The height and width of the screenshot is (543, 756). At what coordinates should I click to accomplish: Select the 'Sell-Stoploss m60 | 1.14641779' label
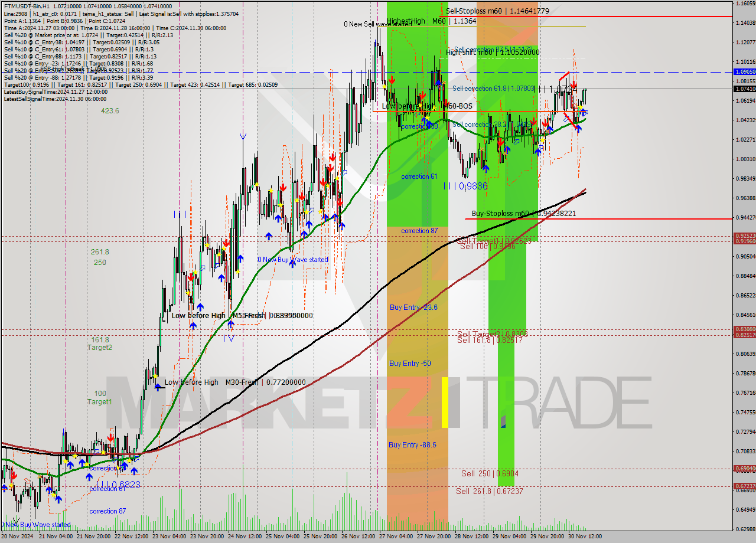(497, 11)
